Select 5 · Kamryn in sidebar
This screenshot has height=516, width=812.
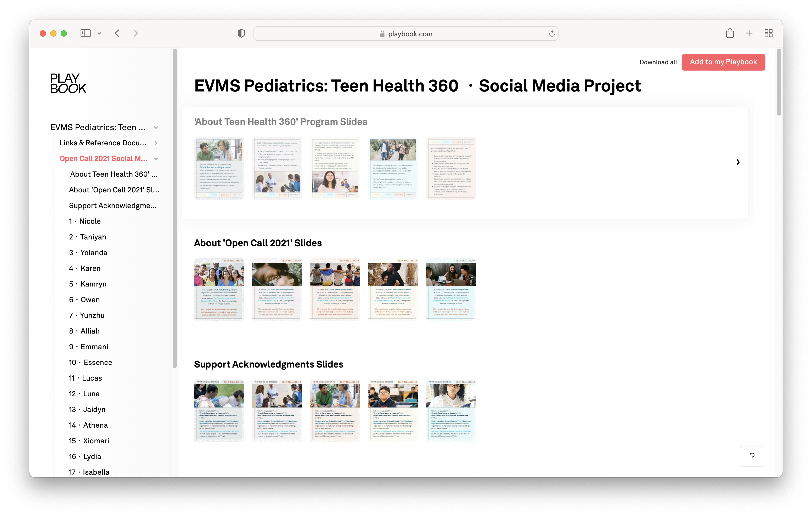(88, 284)
